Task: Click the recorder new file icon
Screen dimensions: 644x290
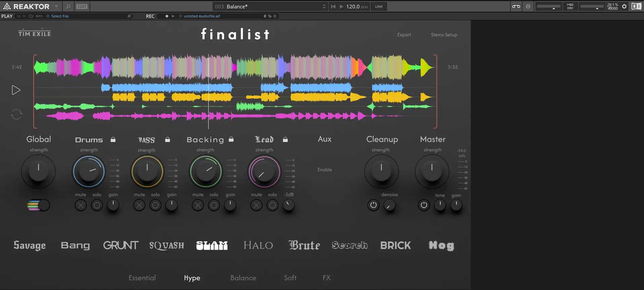Action: click(x=265, y=16)
